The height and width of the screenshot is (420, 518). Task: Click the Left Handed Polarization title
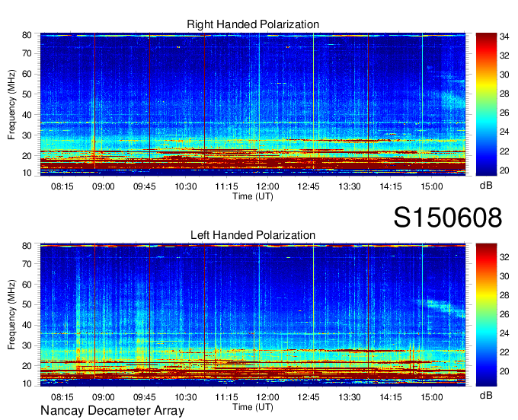tap(253, 235)
